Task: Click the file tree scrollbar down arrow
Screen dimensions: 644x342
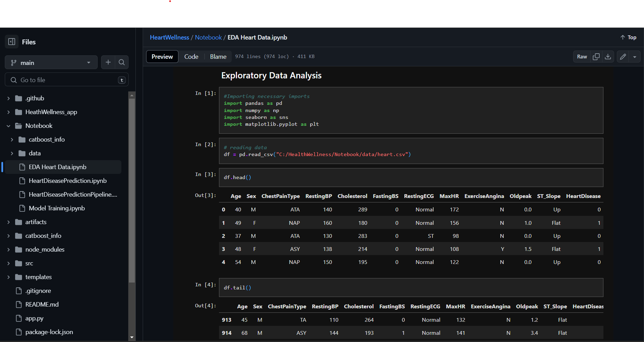Action: coord(132,338)
